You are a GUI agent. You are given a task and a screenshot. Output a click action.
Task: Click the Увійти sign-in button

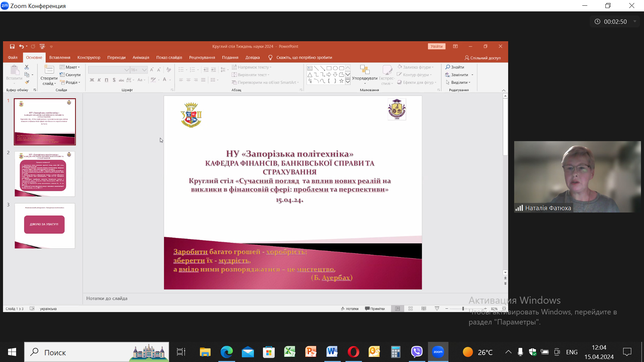(x=436, y=47)
